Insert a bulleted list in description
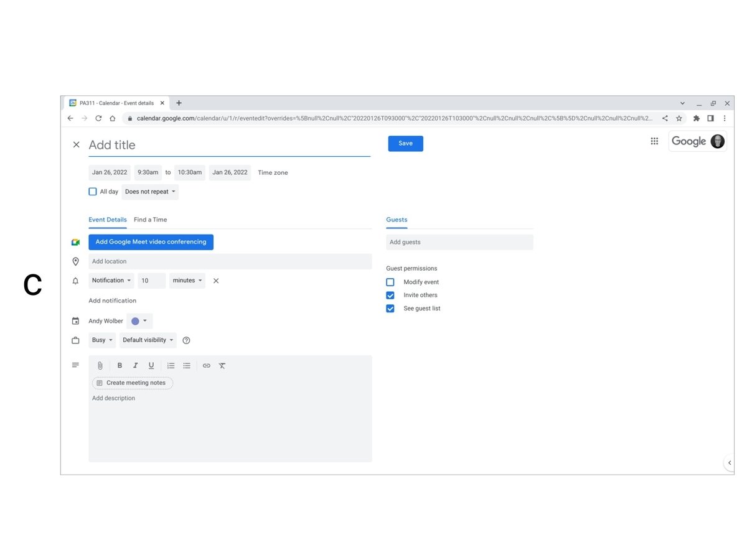The image size is (747, 560). click(x=187, y=366)
